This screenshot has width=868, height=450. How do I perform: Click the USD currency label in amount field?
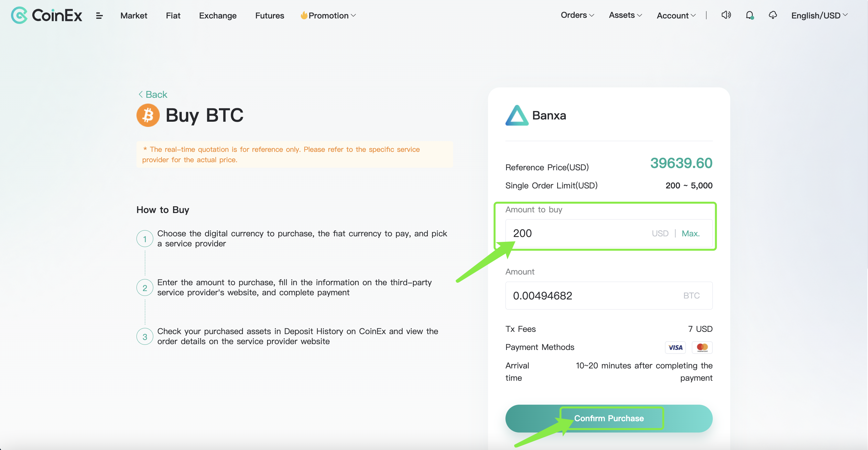(660, 233)
